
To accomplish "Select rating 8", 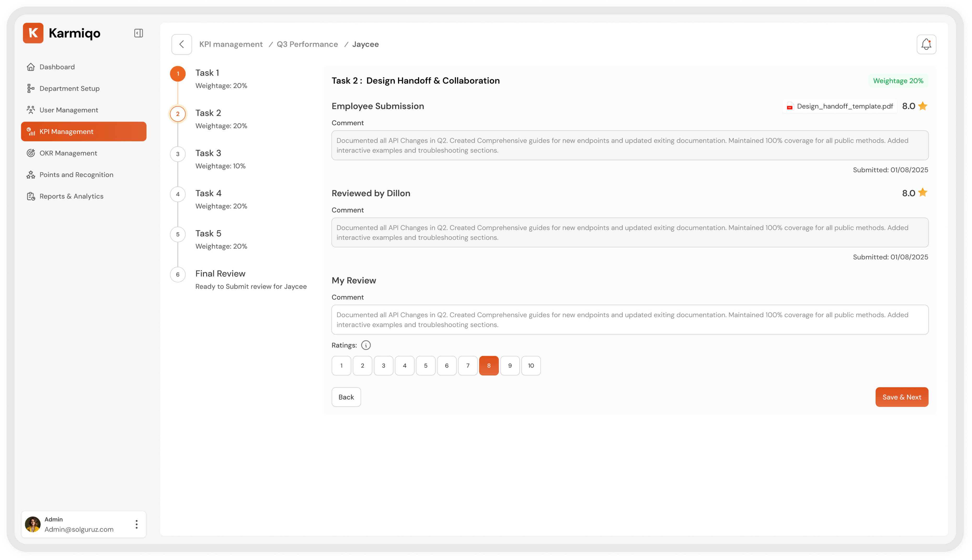I will click(489, 365).
